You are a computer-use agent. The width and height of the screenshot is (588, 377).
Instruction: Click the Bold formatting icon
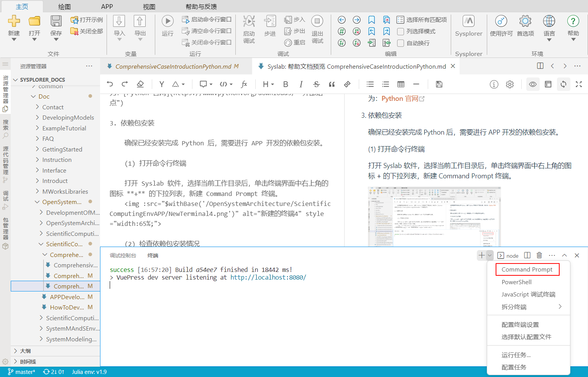286,84
